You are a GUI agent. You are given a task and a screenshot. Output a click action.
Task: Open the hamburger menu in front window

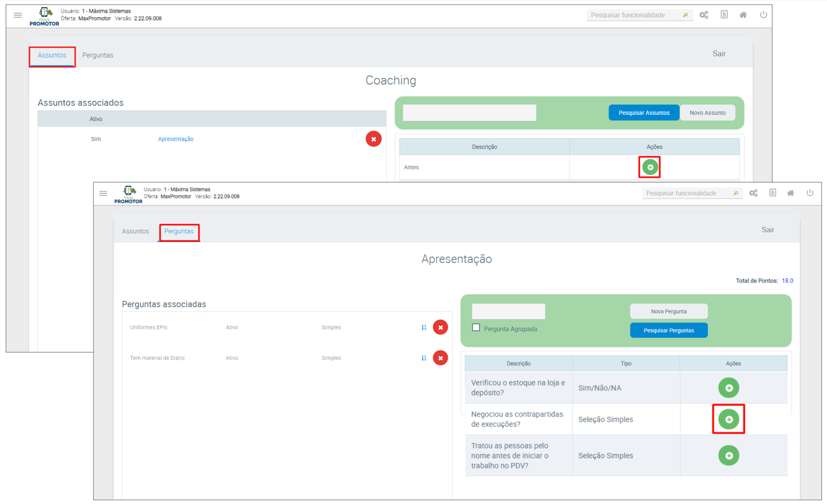point(103,193)
